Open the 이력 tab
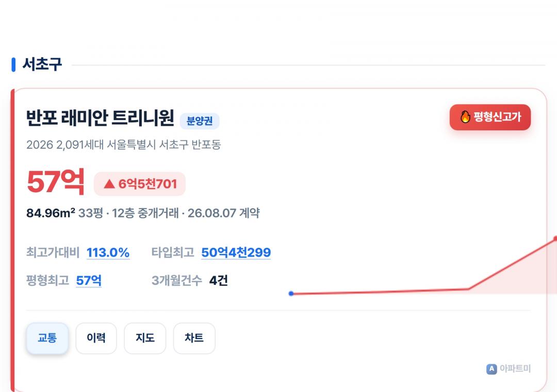 (x=96, y=338)
